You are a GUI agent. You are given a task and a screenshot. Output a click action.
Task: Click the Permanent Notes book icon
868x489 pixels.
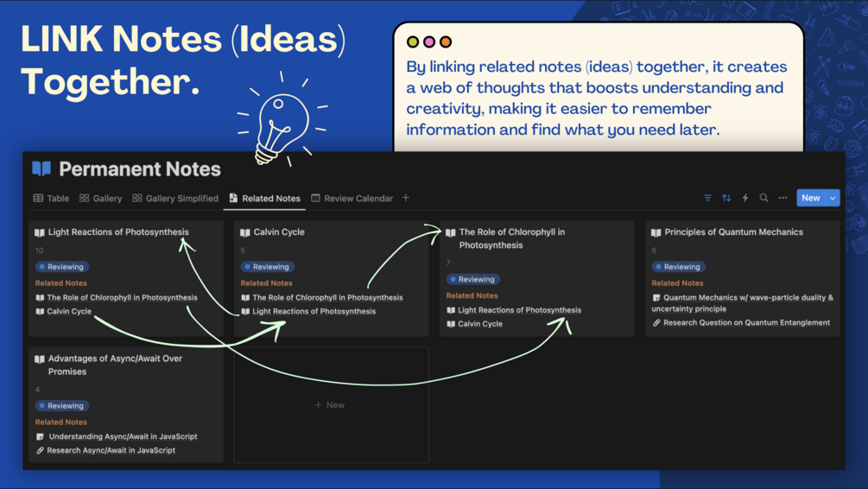point(41,168)
